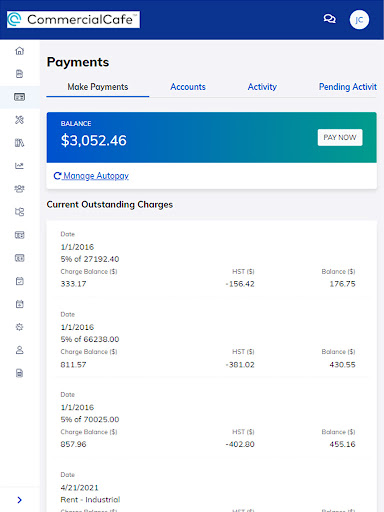Select the 5% of 66238.00 charge row
Viewport: 384px width, 512px height.
point(212,340)
